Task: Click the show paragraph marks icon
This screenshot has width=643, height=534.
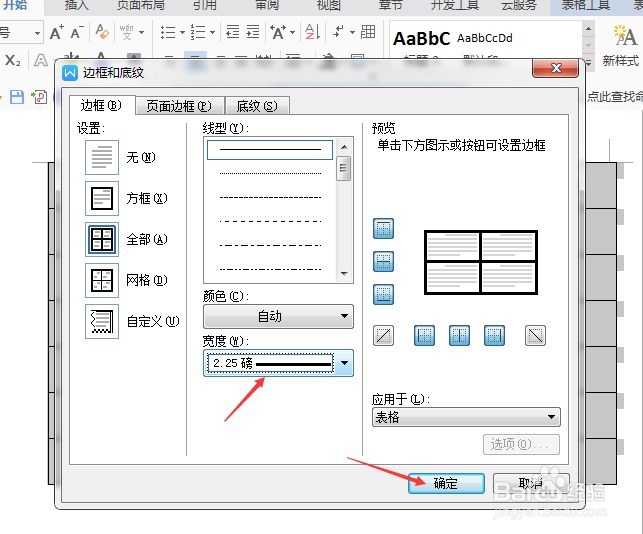Action: click(338, 32)
